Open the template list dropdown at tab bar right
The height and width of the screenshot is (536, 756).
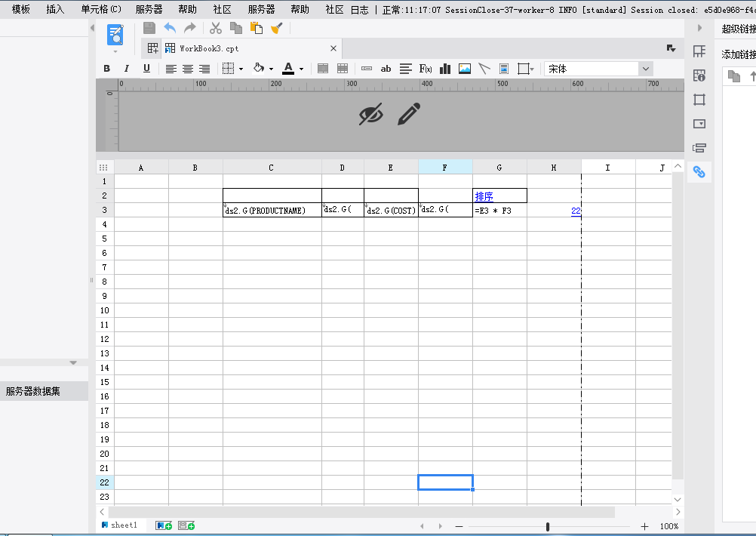pos(671,48)
